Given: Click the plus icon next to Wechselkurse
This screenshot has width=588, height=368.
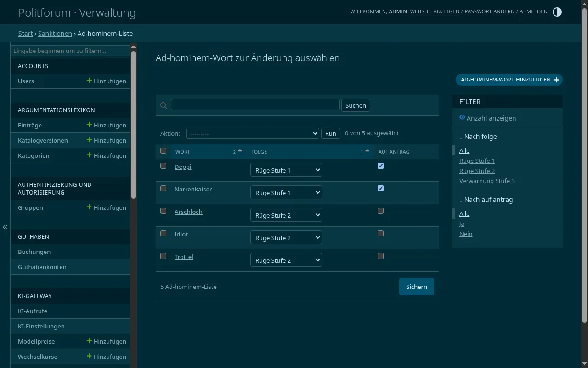Looking at the screenshot, I should coord(90,356).
